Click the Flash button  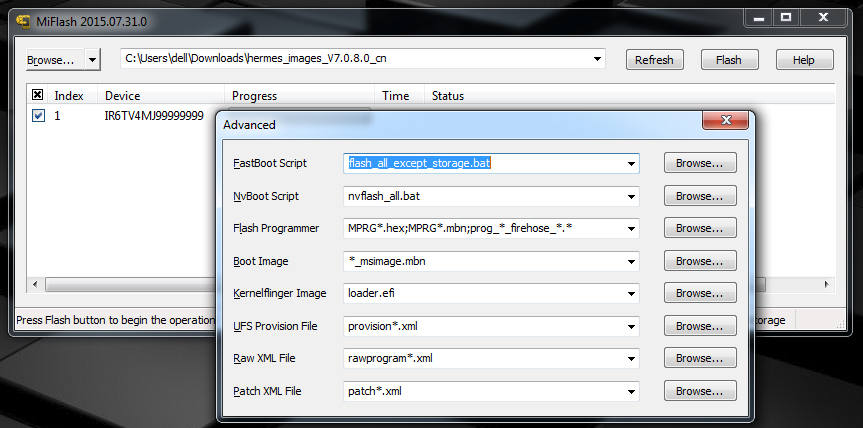[x=729, y=60]
